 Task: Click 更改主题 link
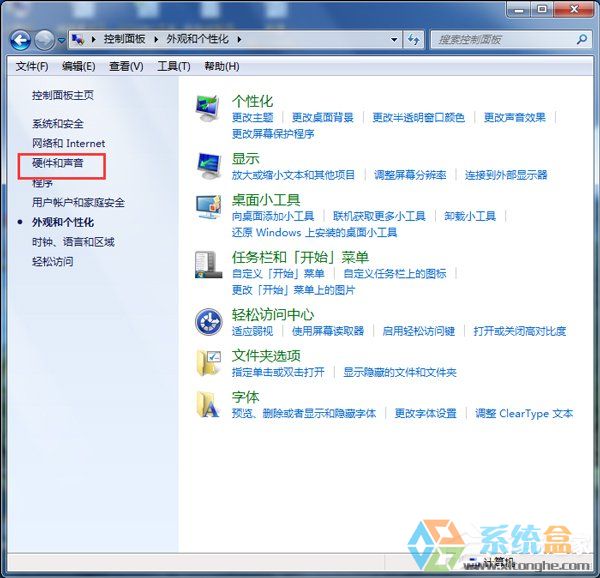tap(253, 117)
